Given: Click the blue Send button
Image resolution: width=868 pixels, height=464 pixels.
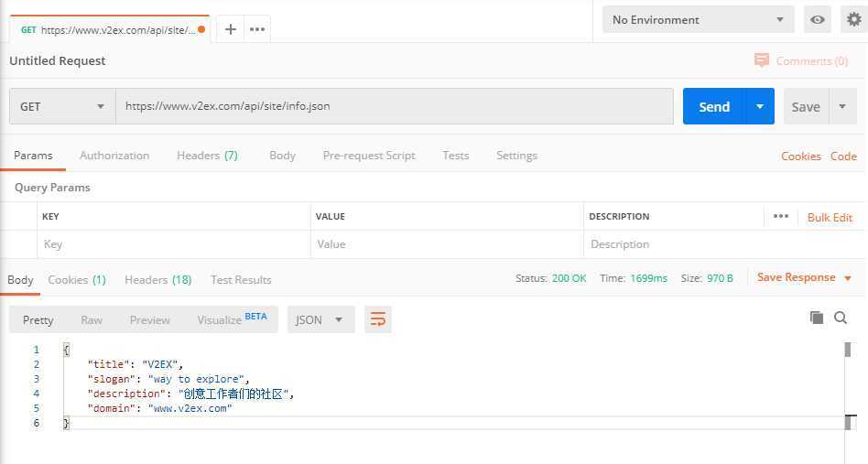Looking at the screenshot, I should pos(714,106).
